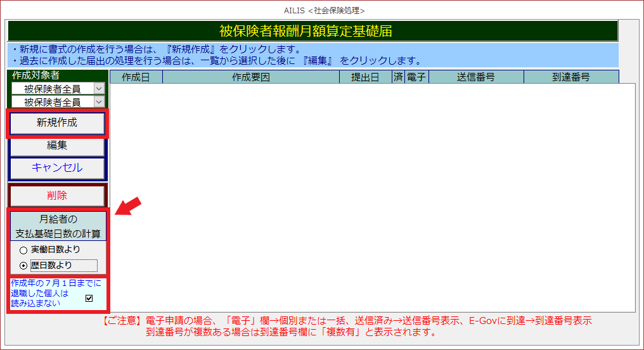Expand the lower 被保険者全員 dropdown
The height and width of the screenshot is (350, 644).
99,101
